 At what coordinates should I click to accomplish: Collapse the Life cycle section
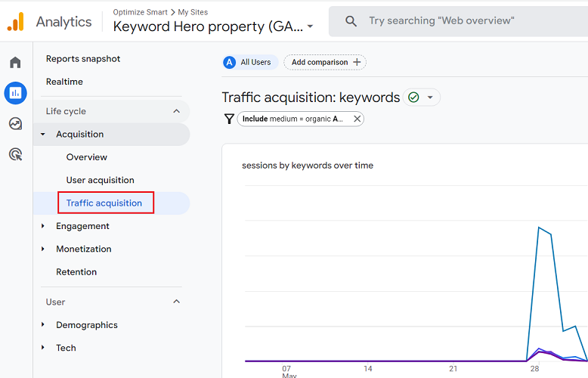[176, 111]
